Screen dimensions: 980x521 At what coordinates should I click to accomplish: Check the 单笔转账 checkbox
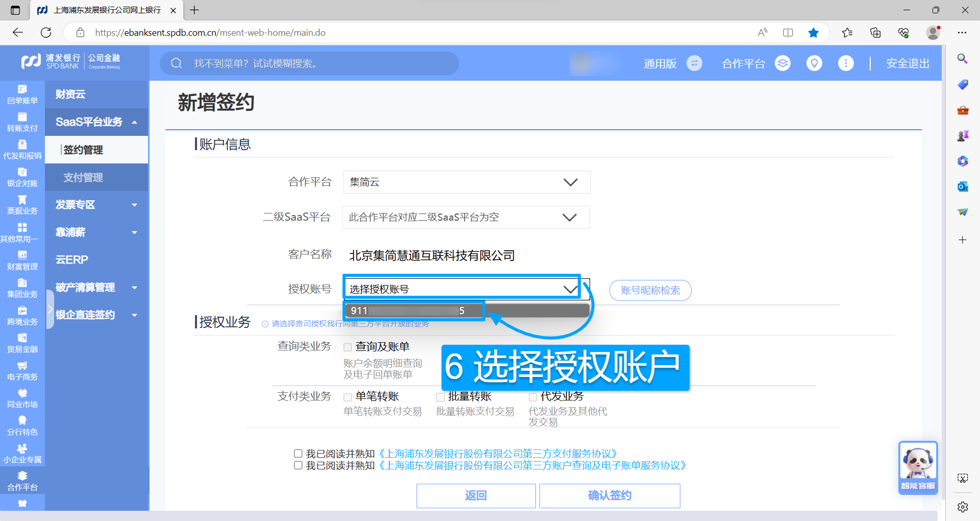point(348,397)
